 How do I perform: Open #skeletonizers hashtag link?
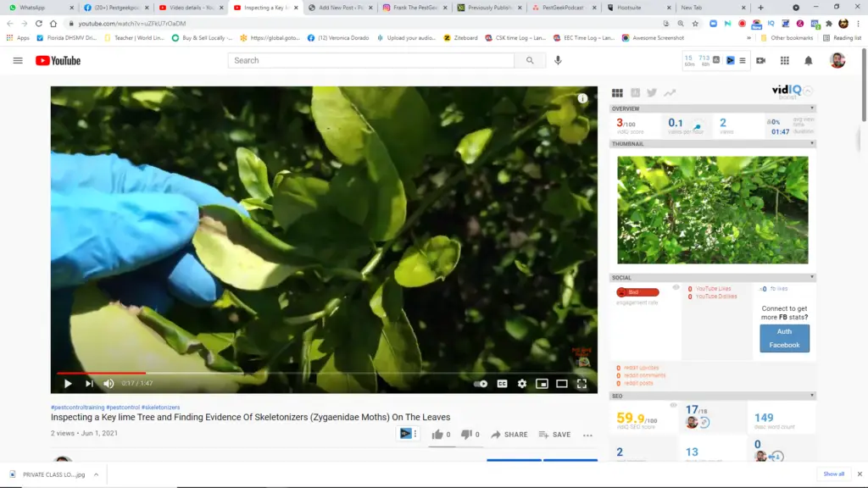(160, 408)
